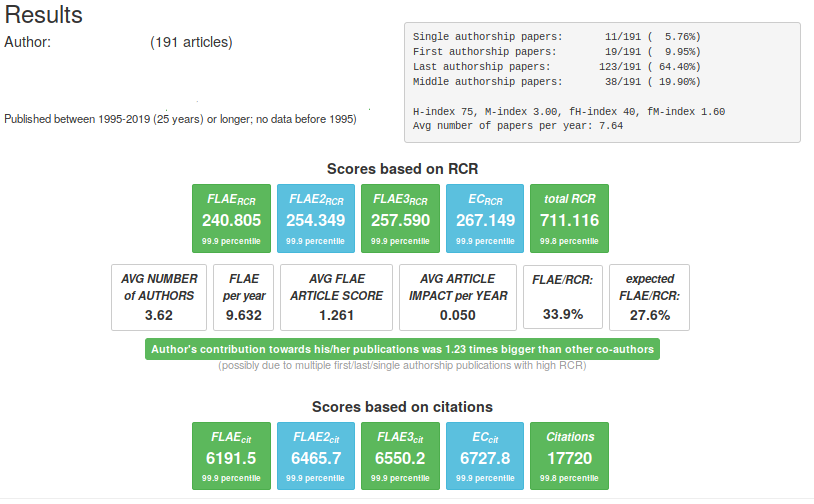
Task: Open the green Citations 17720 box
Action: click(x=569, y=456)
